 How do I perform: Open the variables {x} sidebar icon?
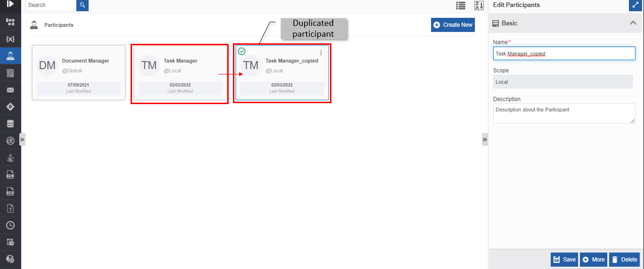pyautogui.click(x=10, y=39)
